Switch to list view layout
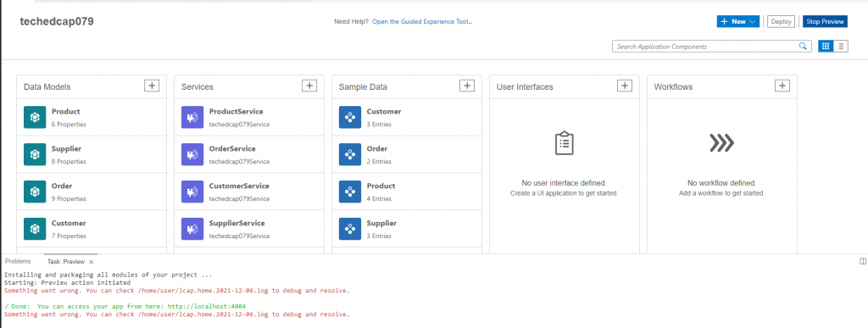Image resolution: width=868 pixels, height=328 pixels. [x=841, y=47]
